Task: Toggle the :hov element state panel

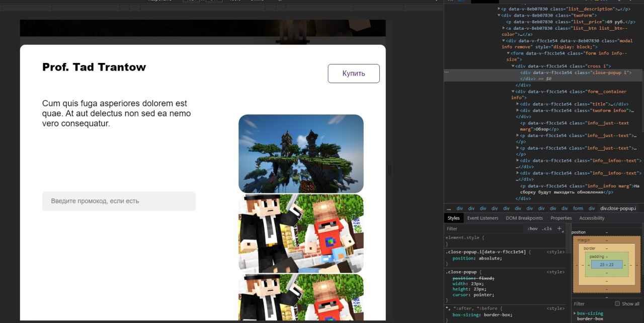Action: [x=532, y=229]
